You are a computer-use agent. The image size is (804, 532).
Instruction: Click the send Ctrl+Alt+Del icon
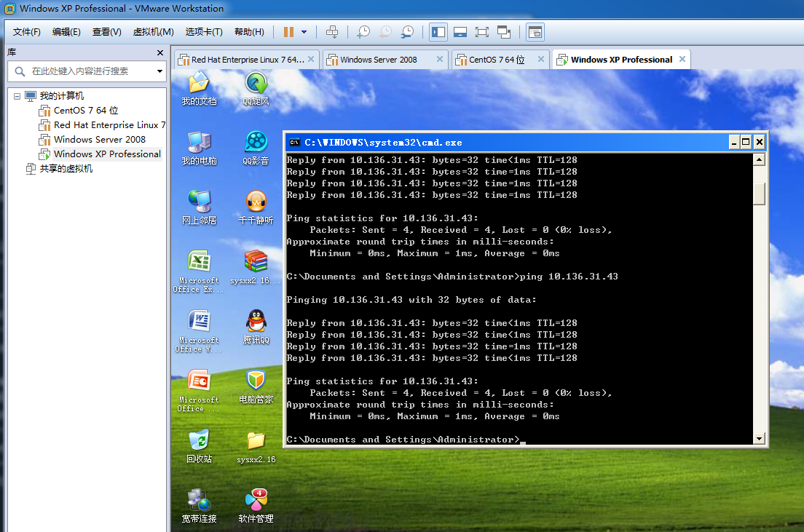[332, 32]
